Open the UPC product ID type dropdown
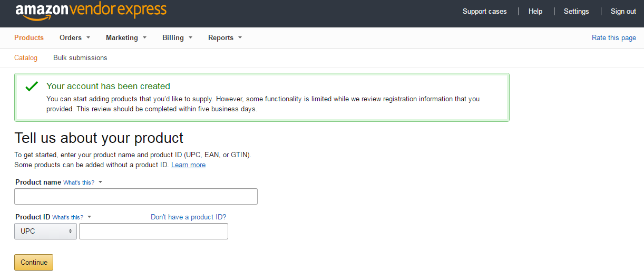This screenshot has height=279, width=644. (45, 231)
